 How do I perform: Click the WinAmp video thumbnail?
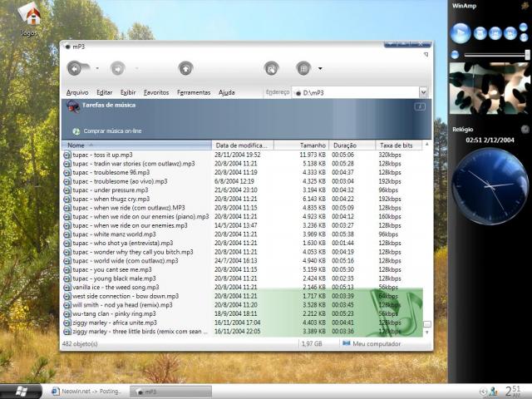point(490,88)
